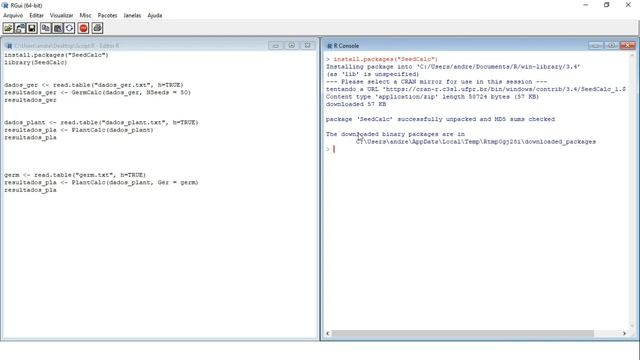
Task: Click the Print toolbar icon
Action: pos(97,28)
